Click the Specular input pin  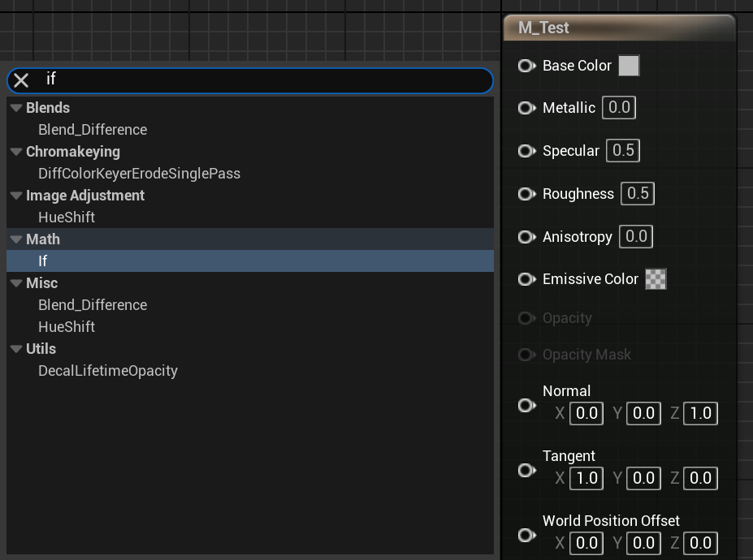click(526, 151)
